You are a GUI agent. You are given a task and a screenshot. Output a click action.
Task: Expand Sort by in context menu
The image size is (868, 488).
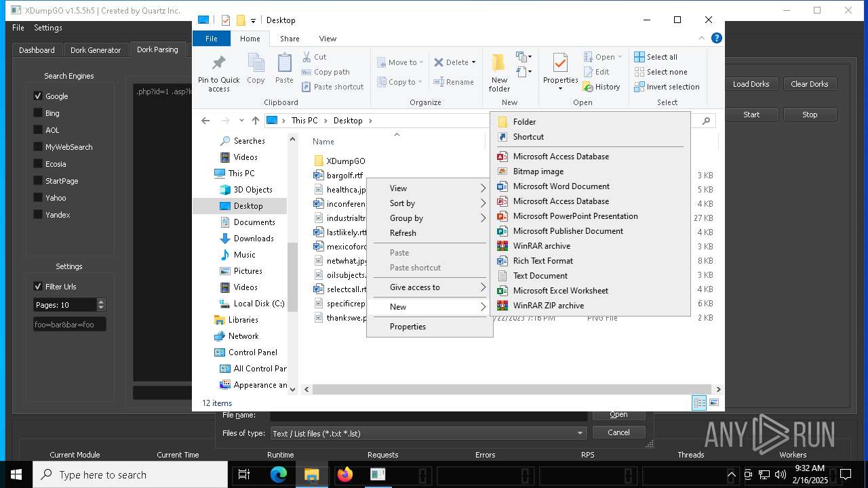coord(429,203)
